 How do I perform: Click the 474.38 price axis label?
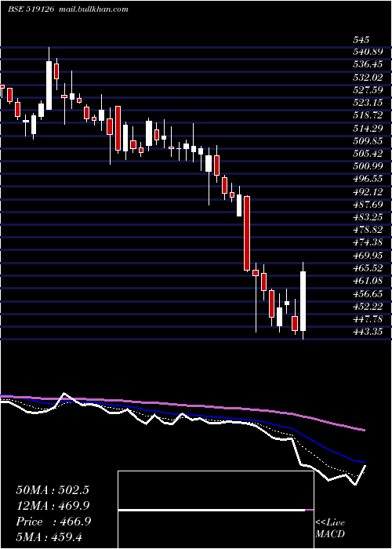[x=368, y=242]
